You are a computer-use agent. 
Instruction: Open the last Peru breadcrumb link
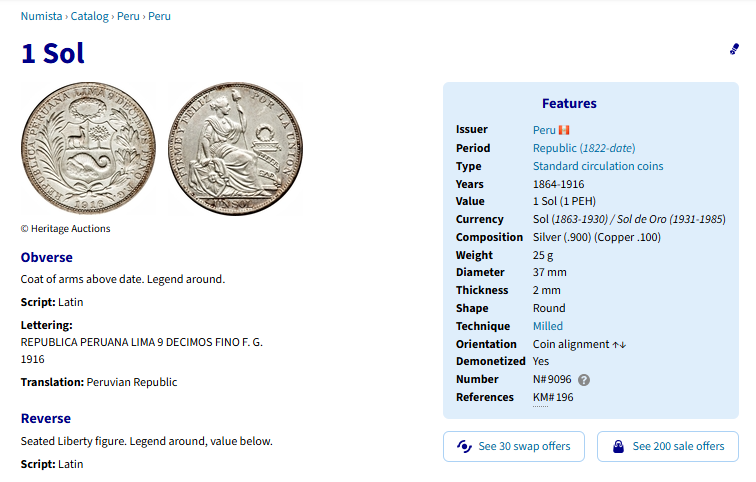(x=160, y=16)
